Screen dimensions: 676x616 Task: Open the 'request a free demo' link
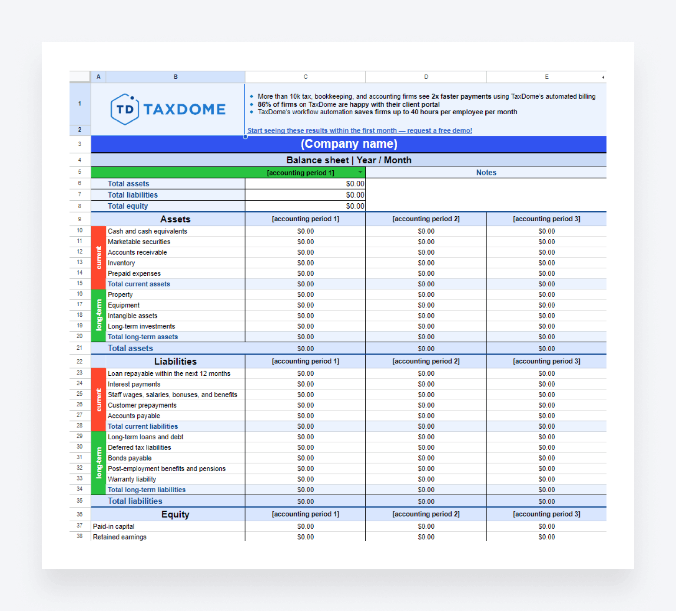click(x=360, y=130)
